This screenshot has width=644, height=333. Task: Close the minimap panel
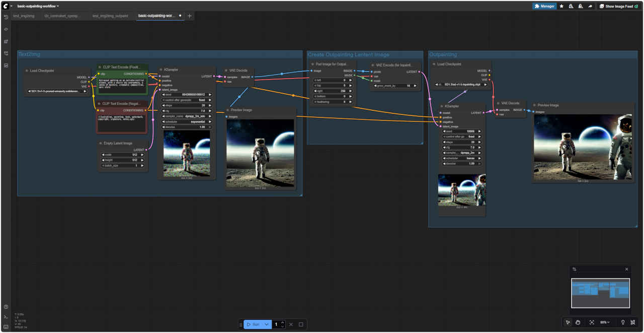coord(626,269)
